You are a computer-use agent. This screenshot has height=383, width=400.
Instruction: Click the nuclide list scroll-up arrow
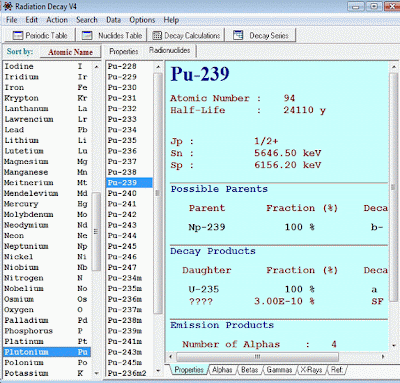tap(158, 67)
